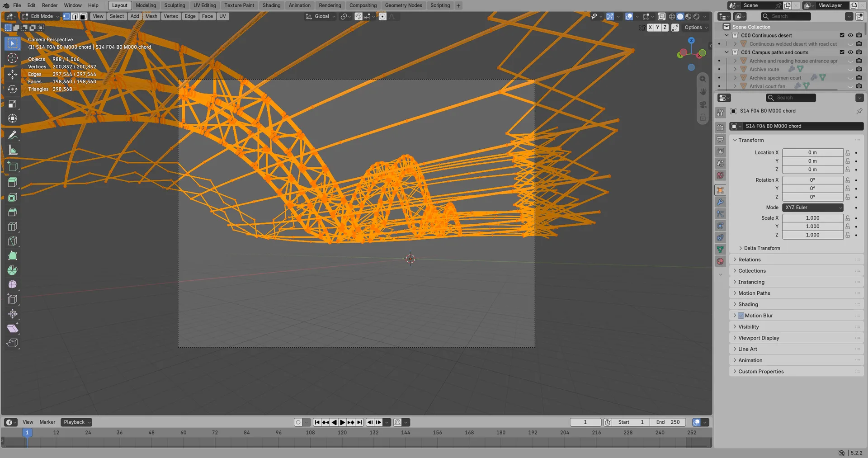Play the animation forward
The height and width of the screenshot is (458, 868).
[343, 422]
